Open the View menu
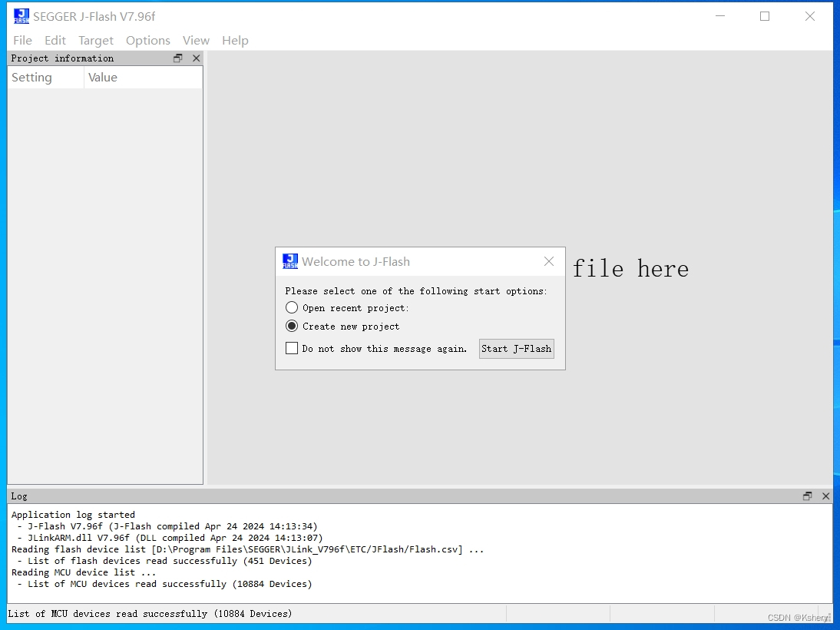Screen dimensions: 840x630 (196, 40)
